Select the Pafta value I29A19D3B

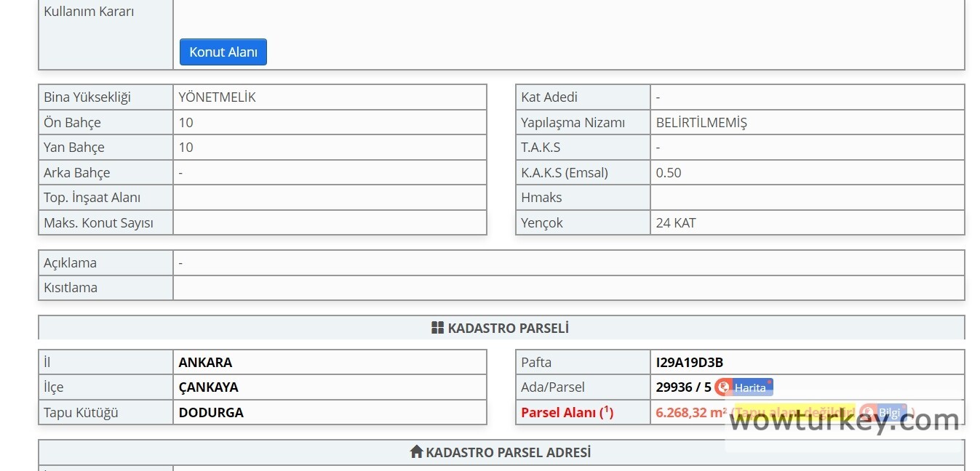[x=689, y=362]
